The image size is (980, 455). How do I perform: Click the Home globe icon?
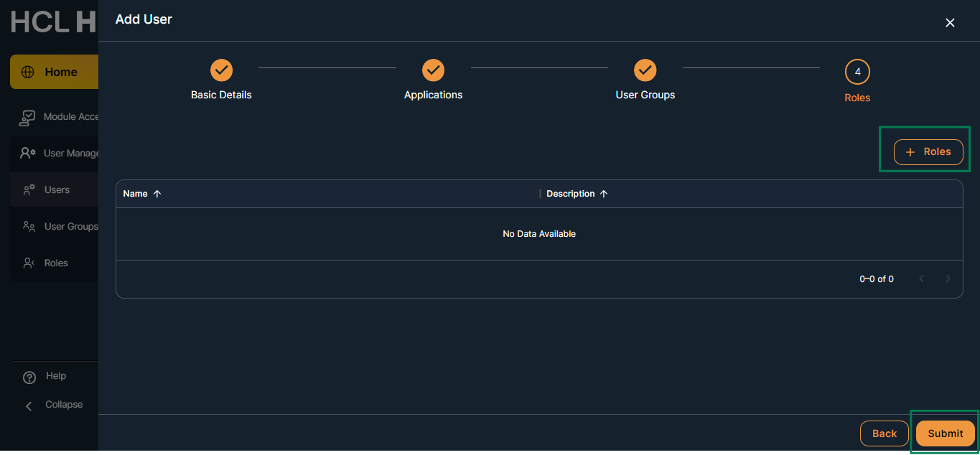coord(28,72)
